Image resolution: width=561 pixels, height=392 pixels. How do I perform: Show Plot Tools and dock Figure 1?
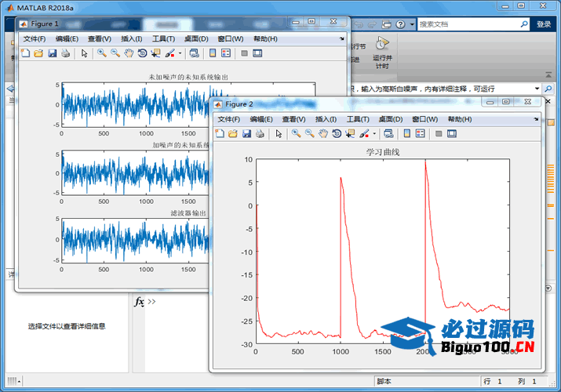click(257, 53)
